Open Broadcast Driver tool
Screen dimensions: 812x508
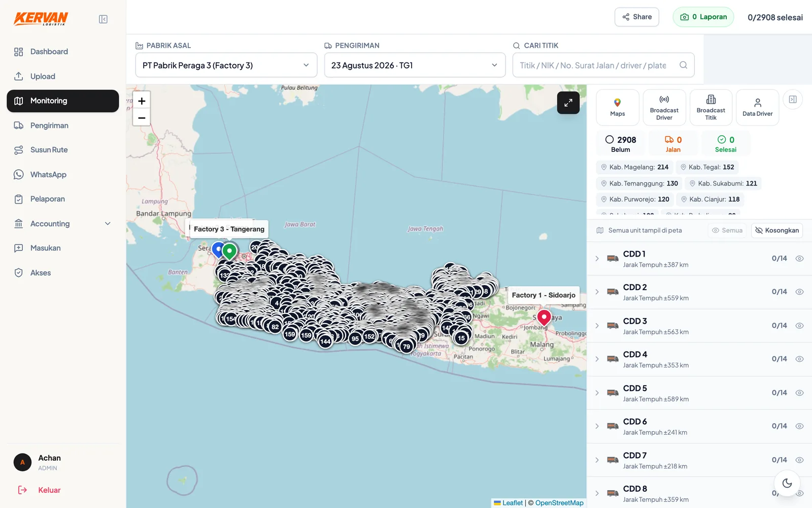(664, 108)
